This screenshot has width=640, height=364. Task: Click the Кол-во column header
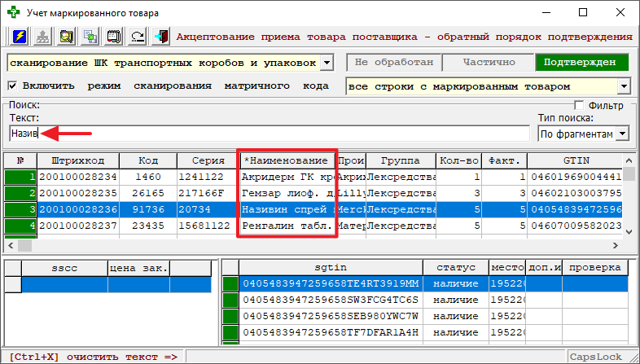[458, 160]
